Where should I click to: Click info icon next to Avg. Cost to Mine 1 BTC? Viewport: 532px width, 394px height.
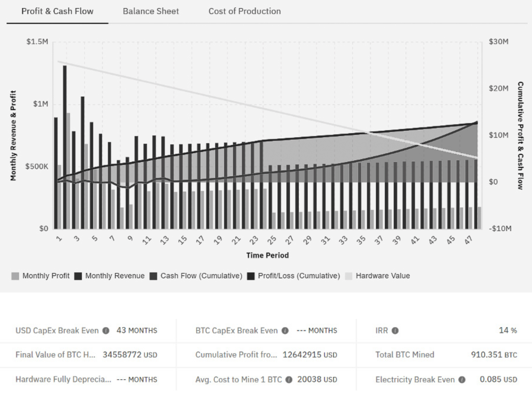click(x=289, y=380)
